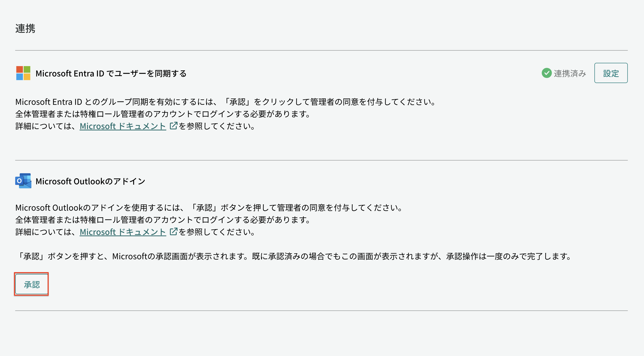
Task: Open the 設定 button for Entra ID
Action: [x=611, y=73]
